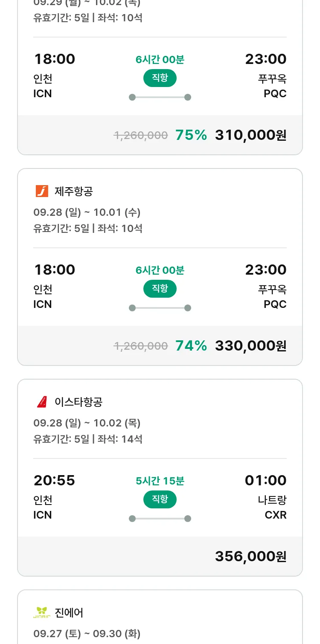Click the 75% discount label
The height and width of the screenshot is (644, 320).
pos(191,135)
